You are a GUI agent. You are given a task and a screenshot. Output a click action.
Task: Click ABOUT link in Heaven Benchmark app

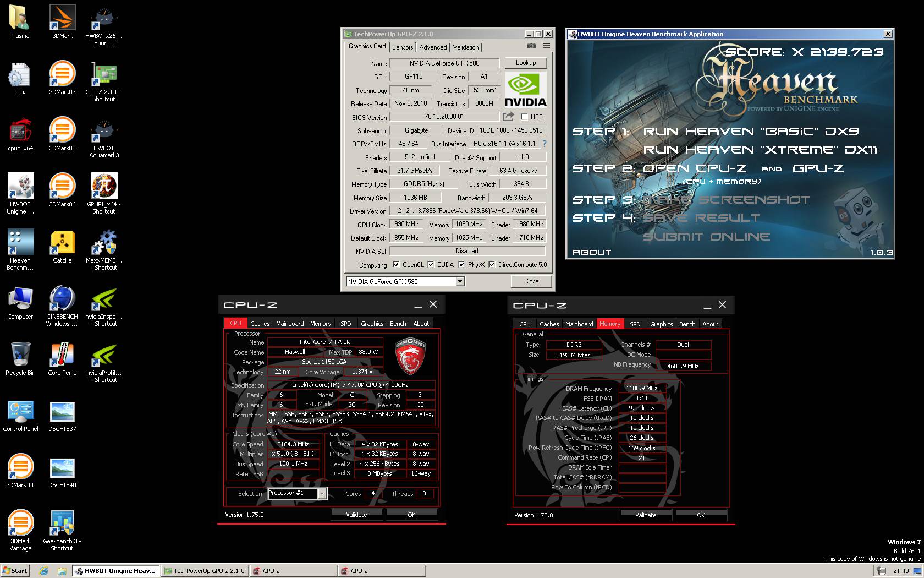click(592, 253)
